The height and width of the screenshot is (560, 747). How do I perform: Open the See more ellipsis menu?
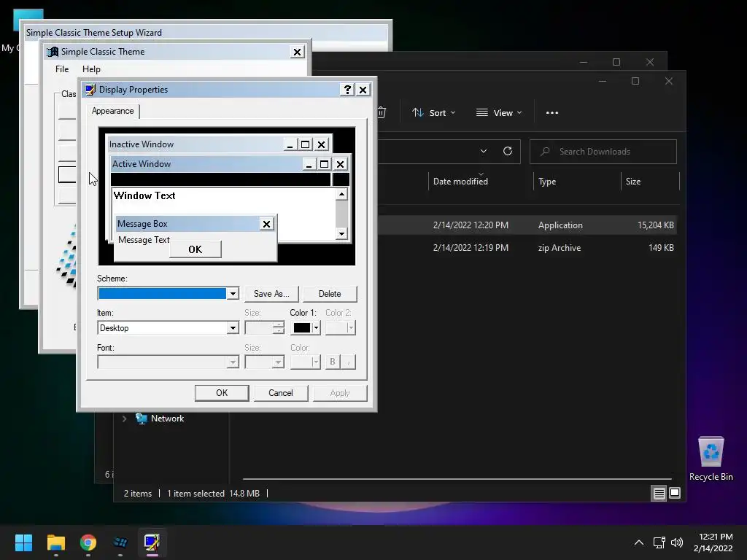[x=552, y=113]
